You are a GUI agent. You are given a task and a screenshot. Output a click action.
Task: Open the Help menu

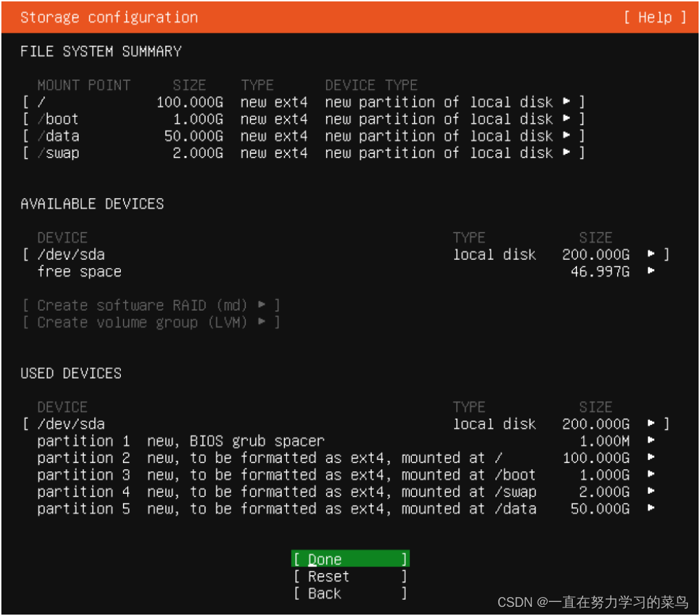coord(654,18)
